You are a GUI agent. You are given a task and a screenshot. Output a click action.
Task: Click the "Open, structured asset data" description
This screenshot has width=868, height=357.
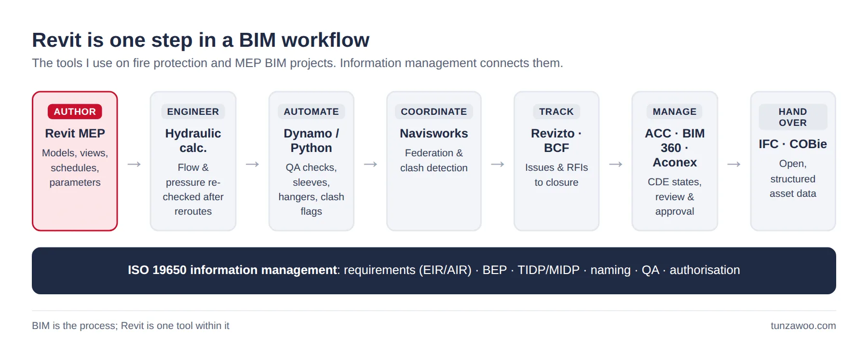pos(793,178)
